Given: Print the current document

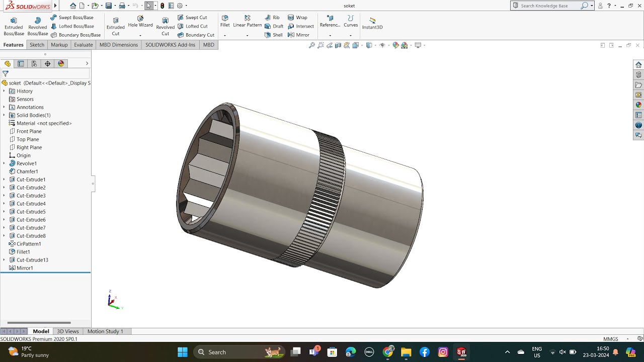Looking at the screenshot, I should (x=122, y=6).
